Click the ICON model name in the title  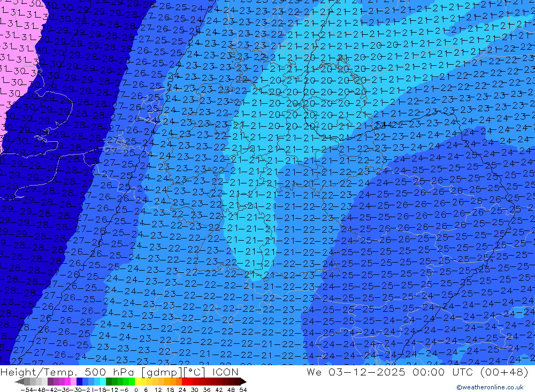pos(225,372)
